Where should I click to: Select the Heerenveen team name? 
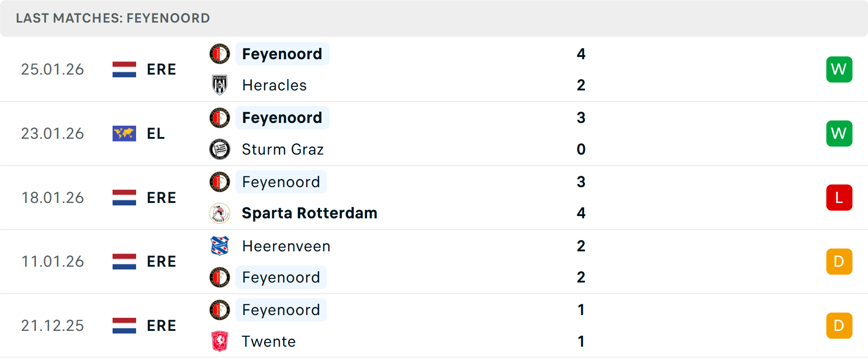click(286, 246)
